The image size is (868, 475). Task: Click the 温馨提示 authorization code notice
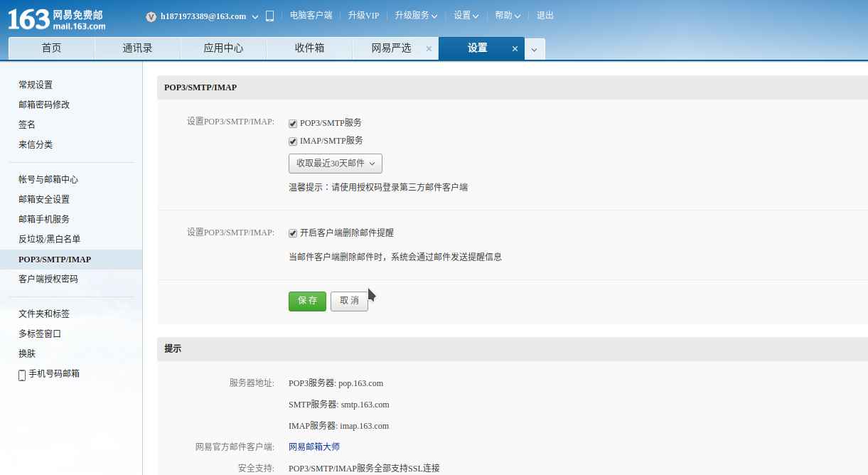378,188
